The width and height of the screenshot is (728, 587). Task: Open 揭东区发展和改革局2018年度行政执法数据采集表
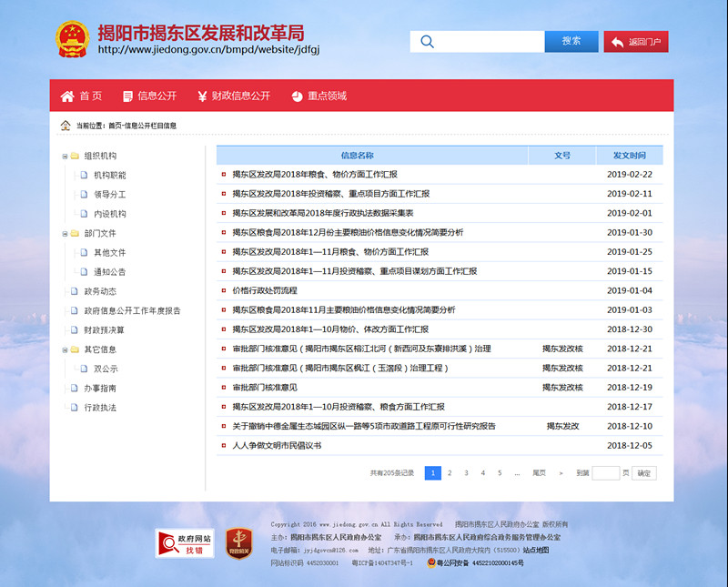pos(323,213)
